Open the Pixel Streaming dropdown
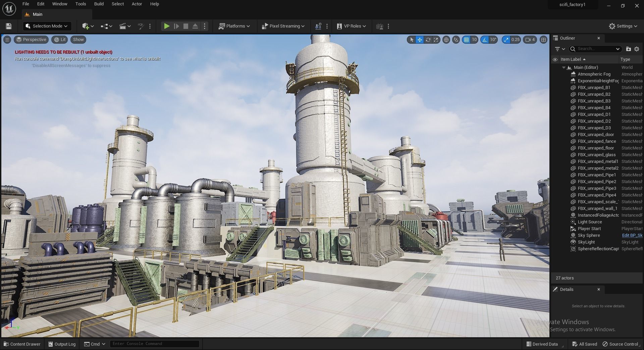Image resolution: width=644 pixels, height=350 pixels. point(283,26)
